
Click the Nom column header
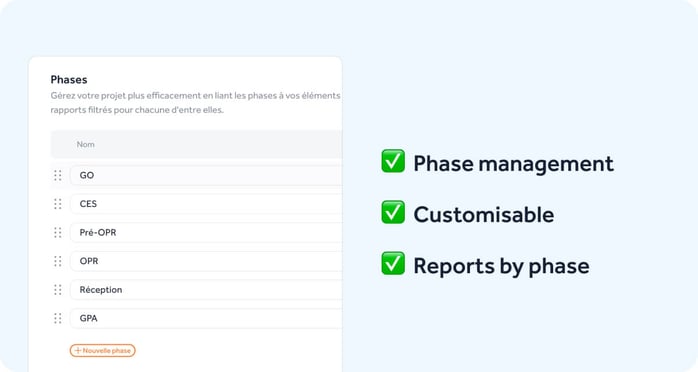(x=85, y=144)
